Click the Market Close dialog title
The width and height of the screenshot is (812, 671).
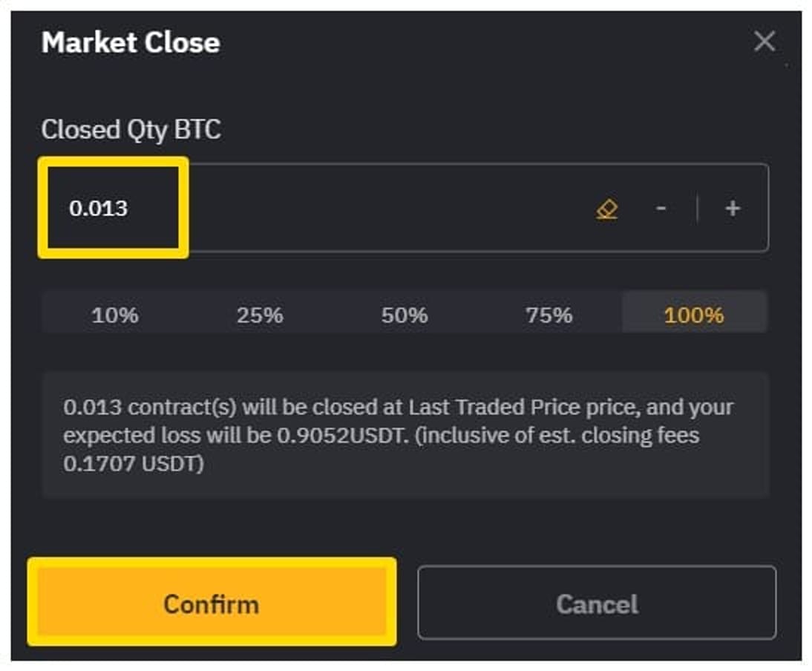tap(131, 42)
